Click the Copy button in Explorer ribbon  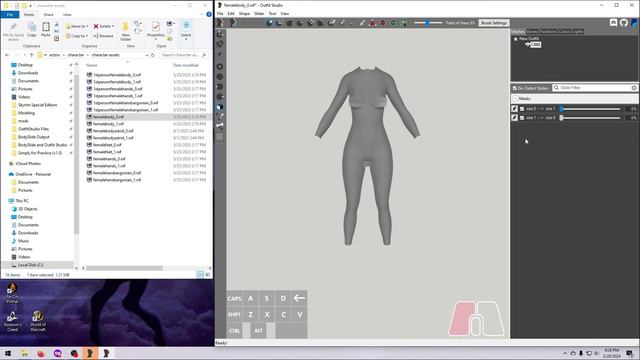point(32,30)
